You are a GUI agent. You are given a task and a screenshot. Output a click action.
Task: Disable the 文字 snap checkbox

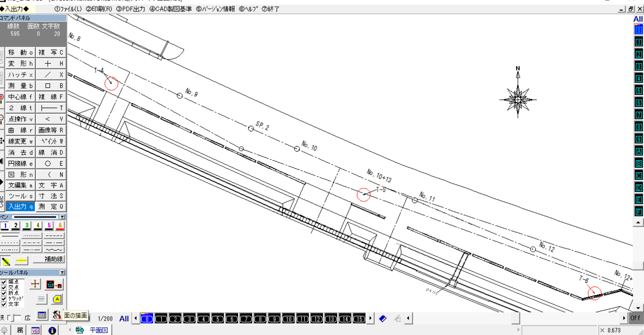[4, 304]
